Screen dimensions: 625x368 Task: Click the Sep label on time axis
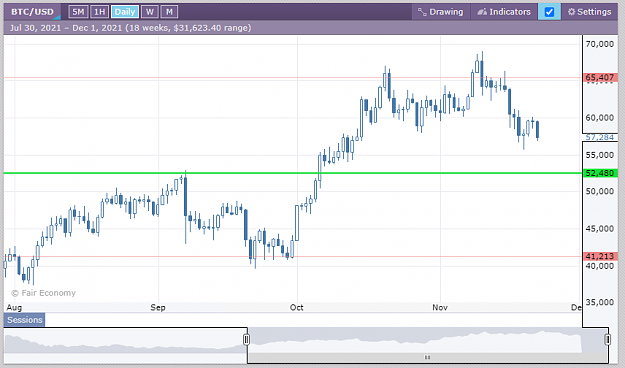tap(158, 307)
